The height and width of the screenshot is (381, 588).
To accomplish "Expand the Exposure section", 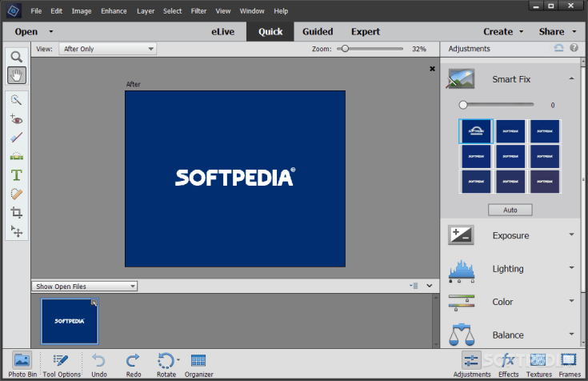I will [x=571, y=235].
